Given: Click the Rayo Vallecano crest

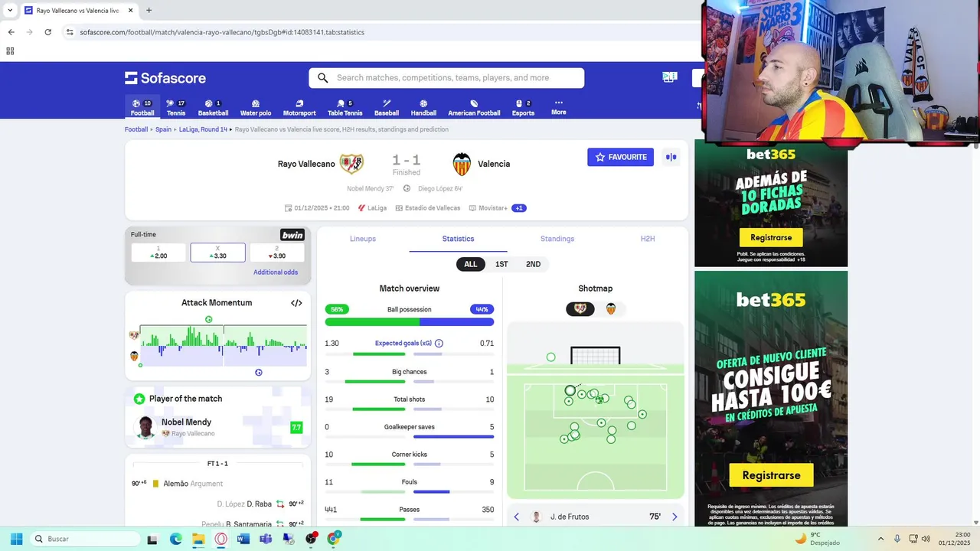Looking at the screenshot, I should click(351, 164).
